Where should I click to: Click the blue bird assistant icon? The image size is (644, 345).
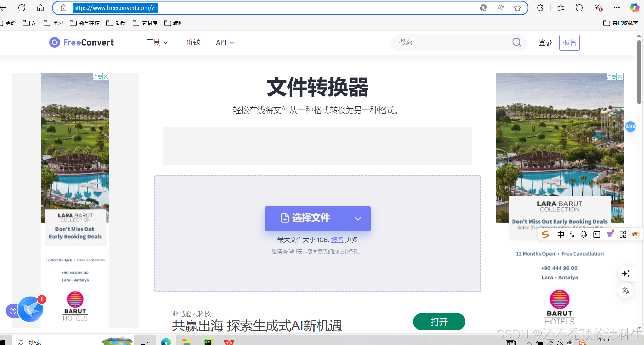[x=30, y=309]
